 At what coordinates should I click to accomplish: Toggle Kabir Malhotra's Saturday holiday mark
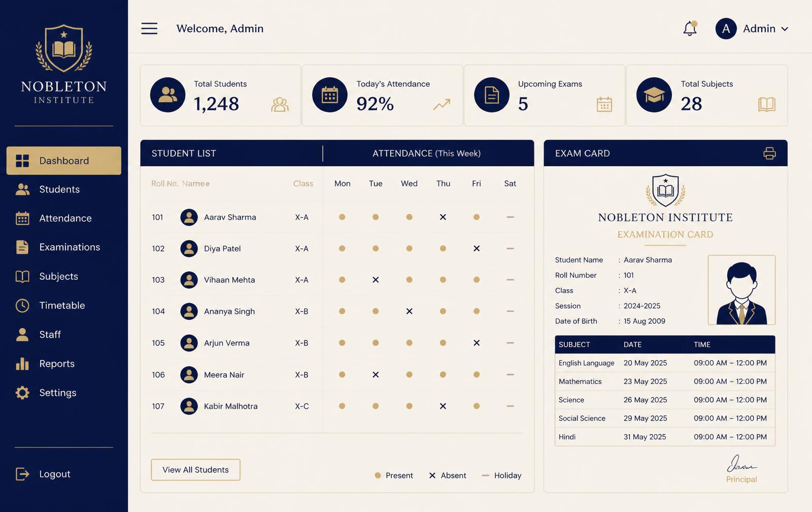tap(510, 406)
